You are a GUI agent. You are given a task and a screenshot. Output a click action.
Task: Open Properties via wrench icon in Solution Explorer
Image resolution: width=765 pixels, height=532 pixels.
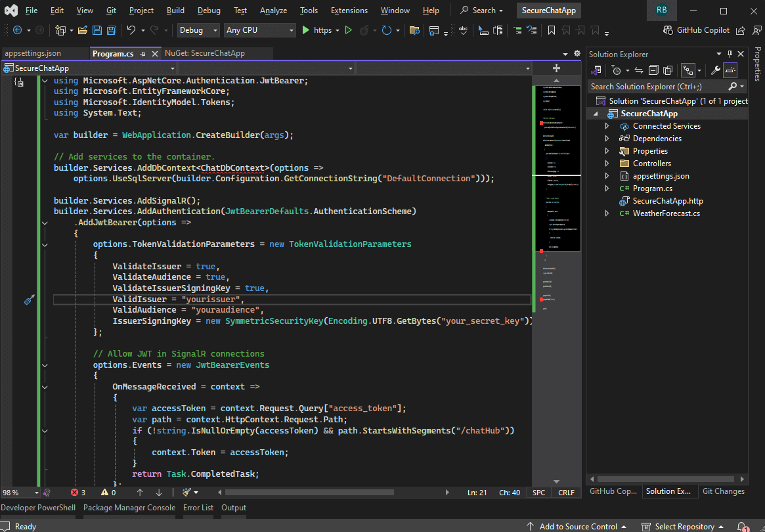coord(716,70)
